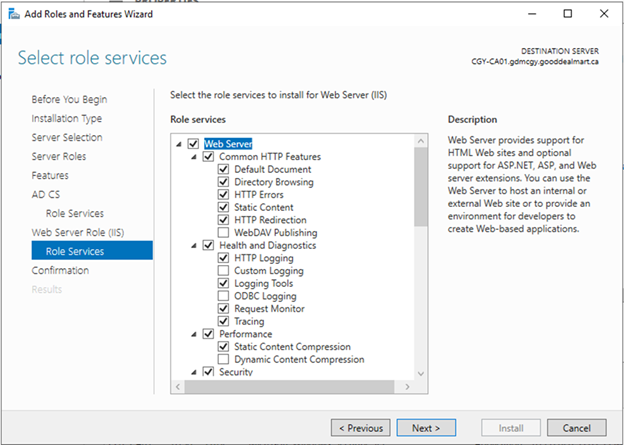
Task: Go to Server Roles step
Action: (x=58, y=156)
